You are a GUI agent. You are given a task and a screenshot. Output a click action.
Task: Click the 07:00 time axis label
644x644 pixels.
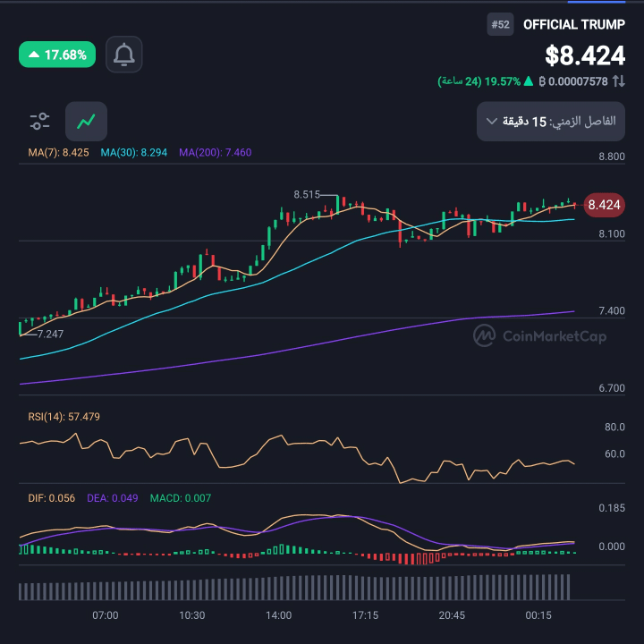click(x=106, y=615)
